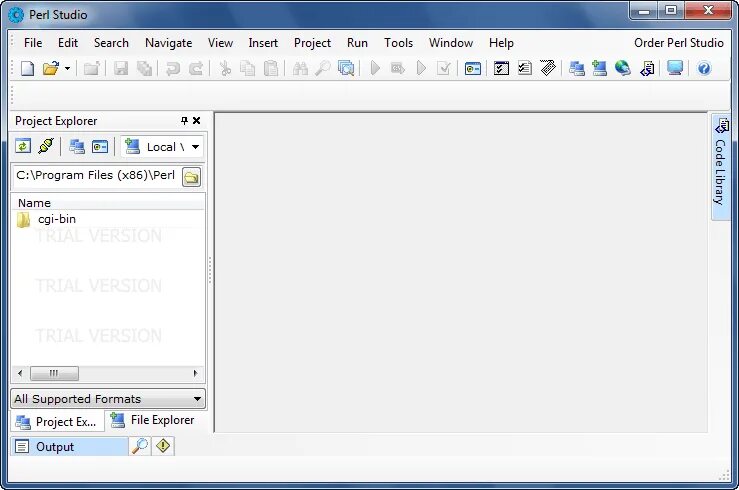739x490 pixels.
Task: Open the Window menu
Action: tap(451, 43)
